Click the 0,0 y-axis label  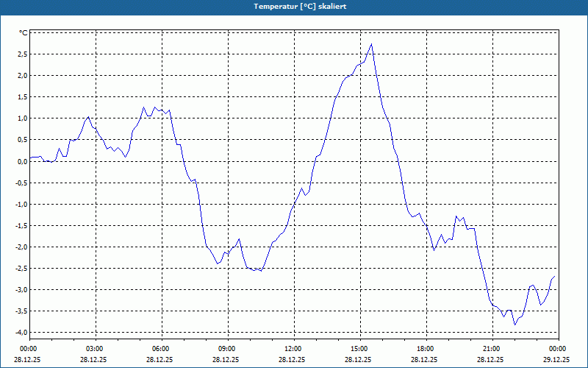click(x=23, y=161)
